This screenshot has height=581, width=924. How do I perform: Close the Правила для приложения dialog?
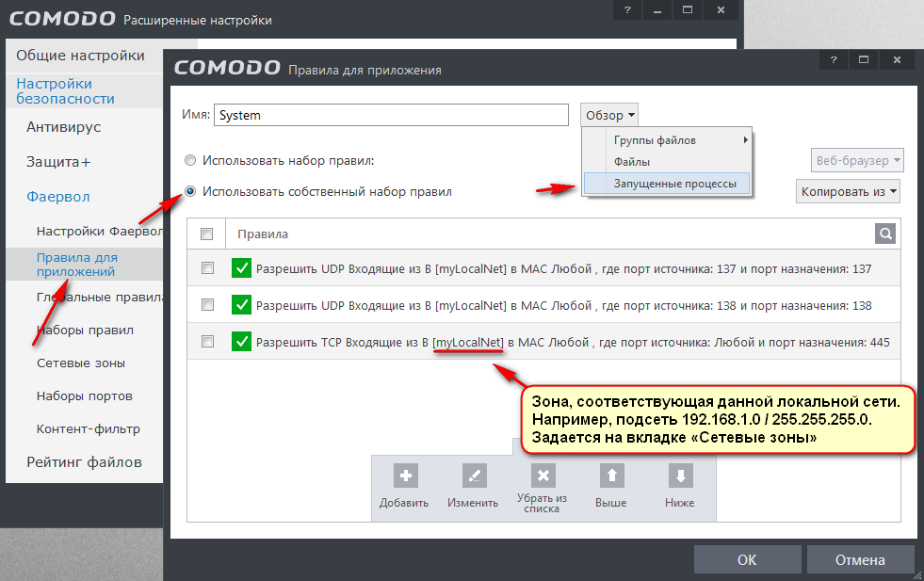897,59
